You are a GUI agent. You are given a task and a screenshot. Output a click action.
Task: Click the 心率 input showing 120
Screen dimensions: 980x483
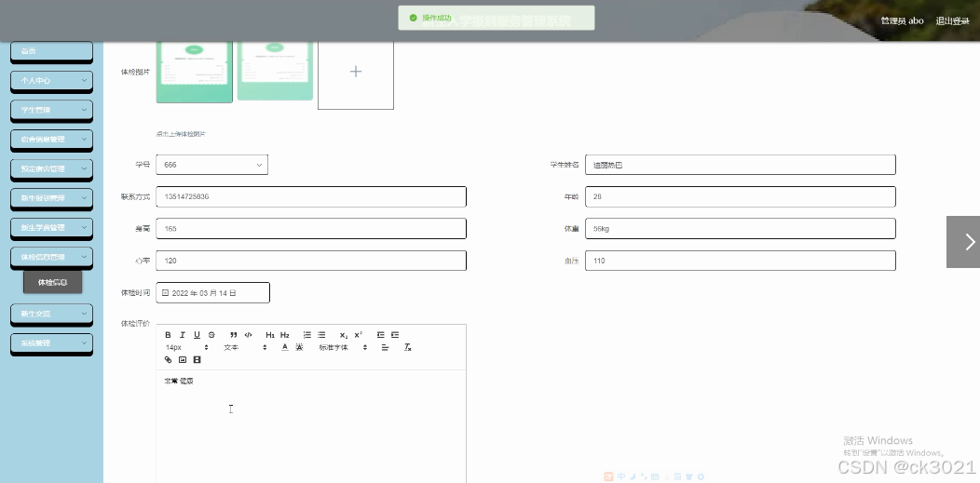[x=311, y=261]
